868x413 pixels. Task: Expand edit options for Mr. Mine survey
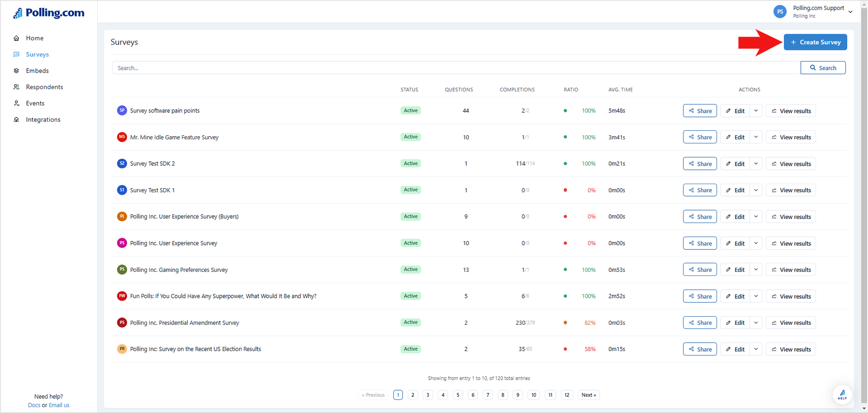pos(756,137)
